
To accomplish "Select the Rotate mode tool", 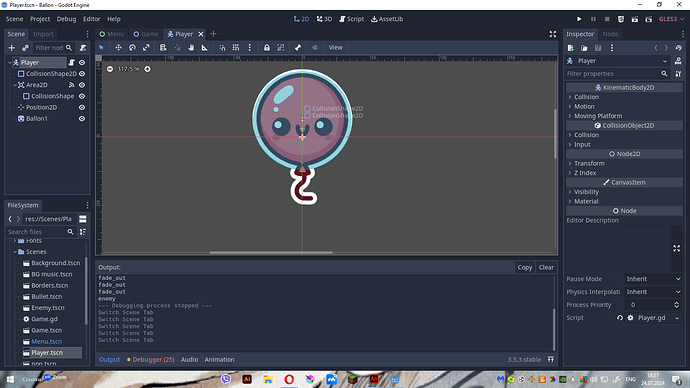I will coord(132,48).
